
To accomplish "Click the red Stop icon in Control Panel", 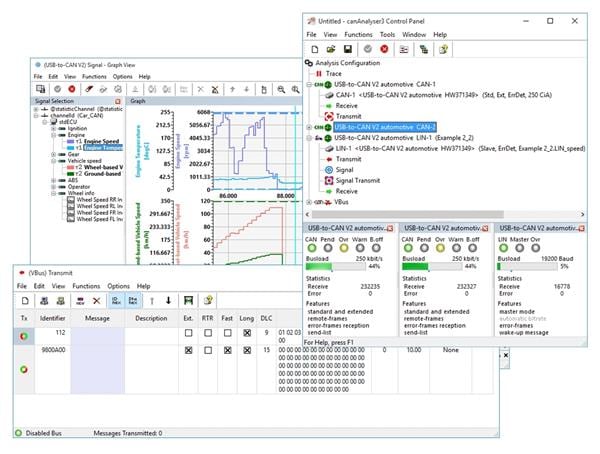I will [x=384, y=48].
